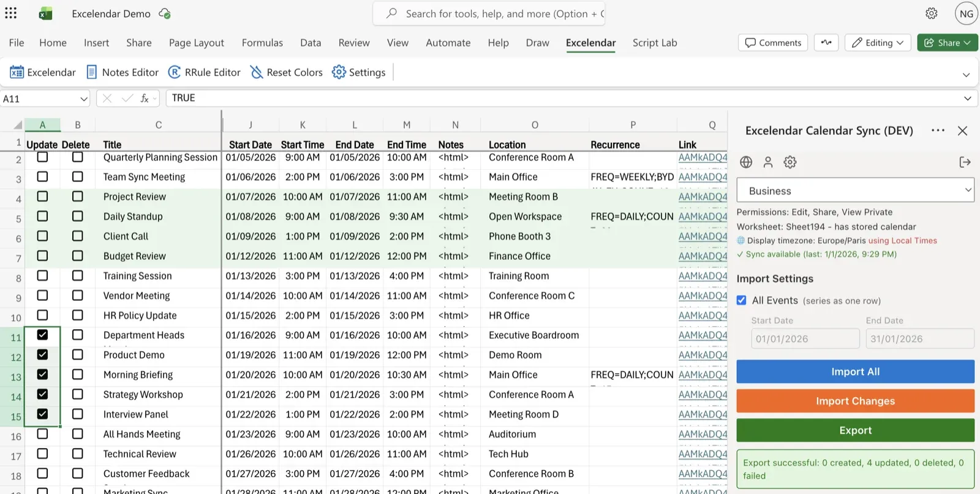Open the top-bar settings gear
The height and width of the screenshot is (494, 980).
point(932,13)
